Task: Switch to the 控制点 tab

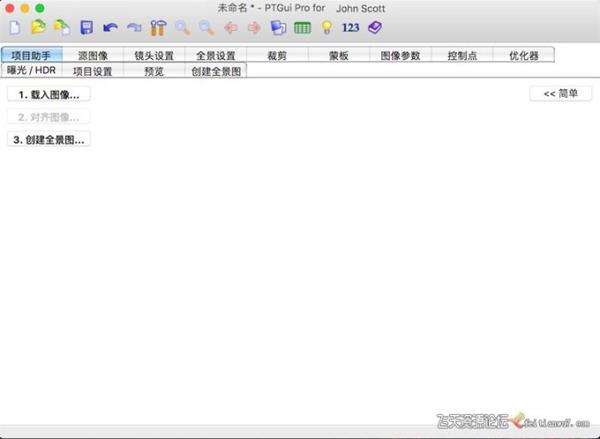Action: click(x=462, y=55)
